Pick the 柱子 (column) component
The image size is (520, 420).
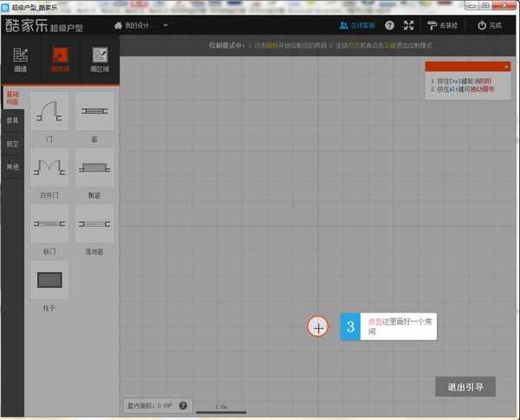point(49,280)
